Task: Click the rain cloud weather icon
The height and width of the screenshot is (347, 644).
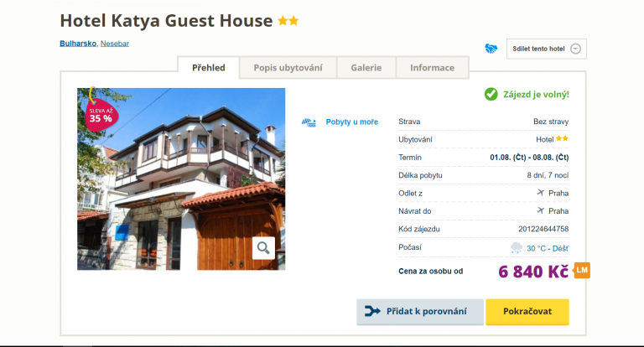Action: pos(517,247)
